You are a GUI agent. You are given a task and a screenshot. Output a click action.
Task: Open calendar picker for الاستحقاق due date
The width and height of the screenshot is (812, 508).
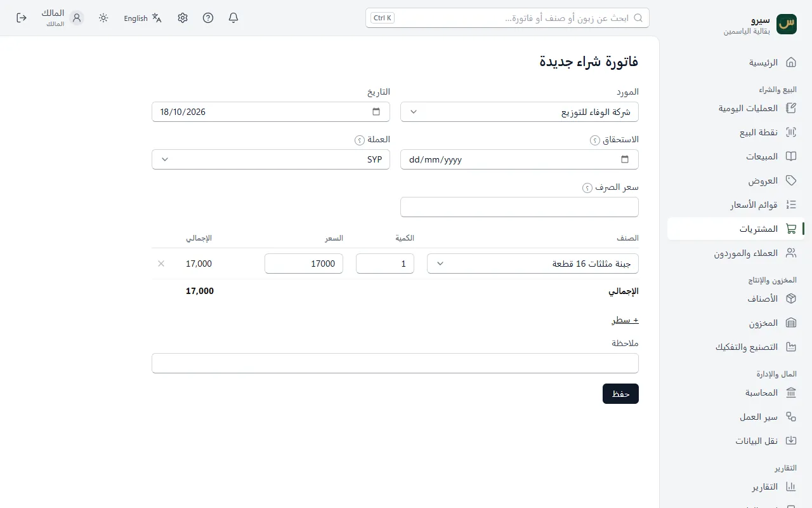click(x=625, y=159)
